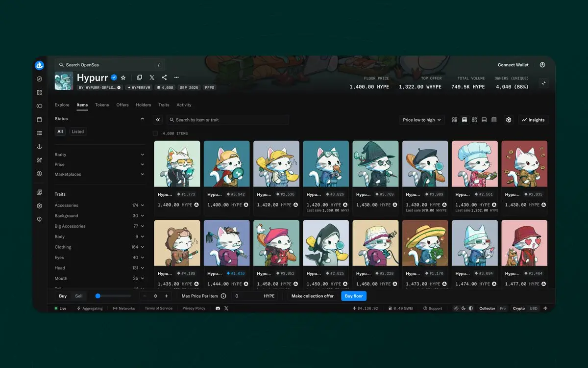Click the Search OpenSea field
This screenshot has height=368, width=588.
coord(110,65)
